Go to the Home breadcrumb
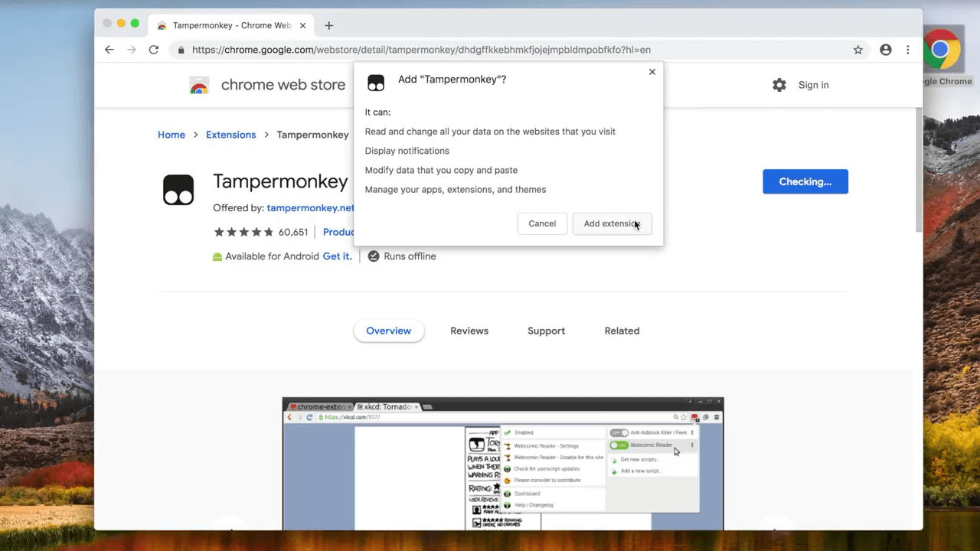 171,135
